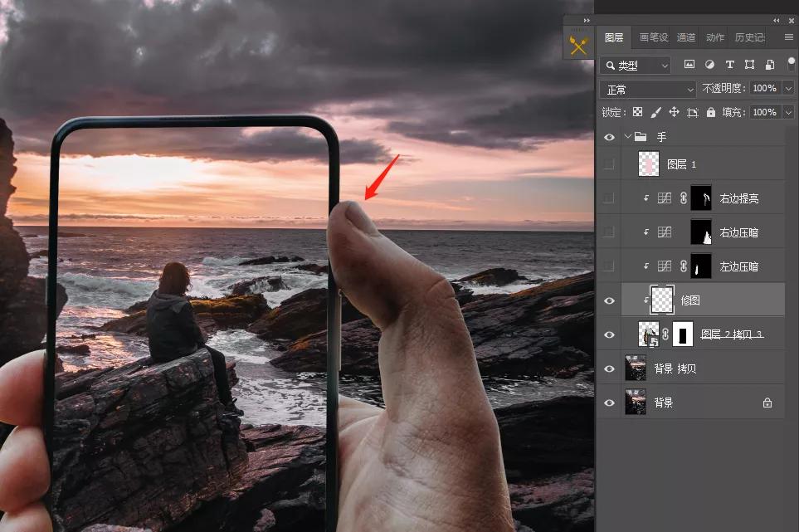Switch to the 通道 tab

[686, 37]
